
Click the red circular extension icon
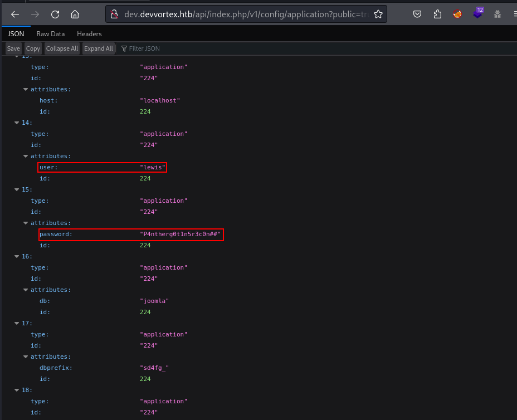point(457,14)
